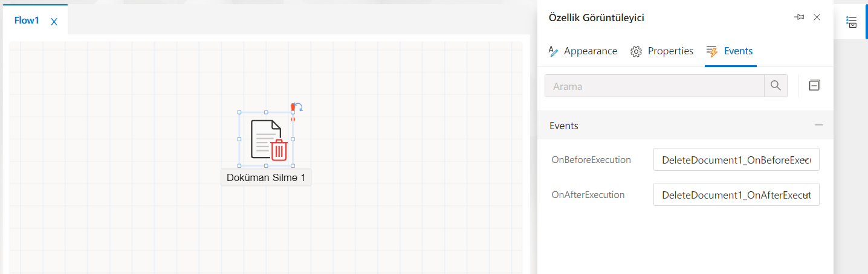
Task: Click the OnBeforeExecution property label
Action: pos(591,160)
